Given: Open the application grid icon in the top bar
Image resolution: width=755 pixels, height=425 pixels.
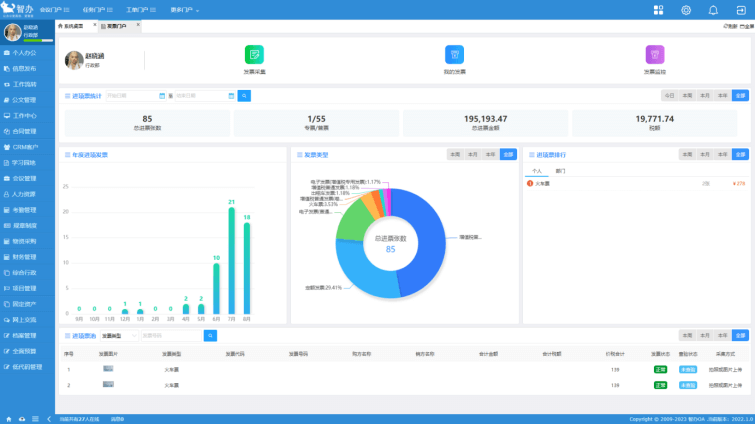Looking at the screenshot, I should pyautogui.click(x=658, y=10).
